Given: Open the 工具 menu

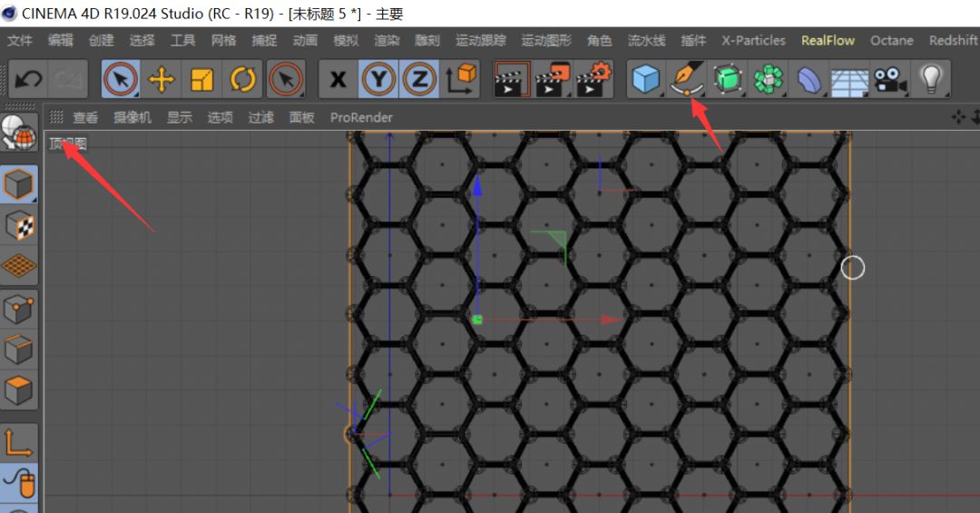Looking at the screenshot, I should [x=182, y=41].
